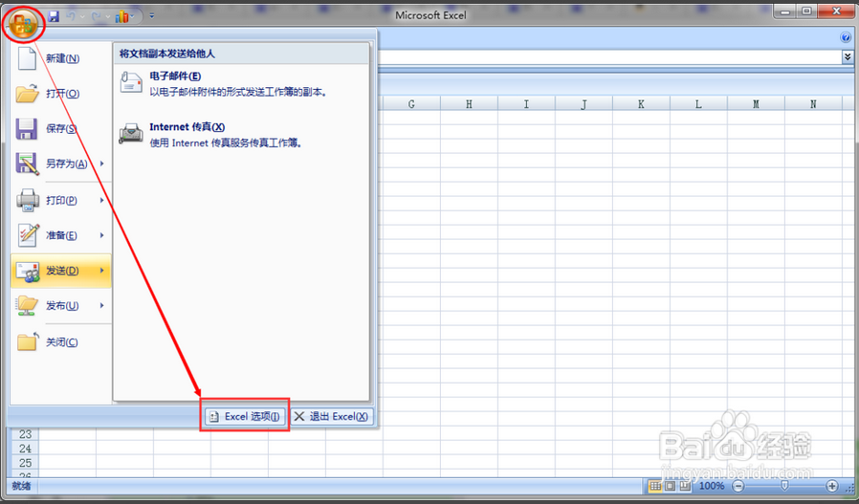The image size is (859, 504).
Task: Select 打印(P) in the Office menu
Action: click(61, 201)
